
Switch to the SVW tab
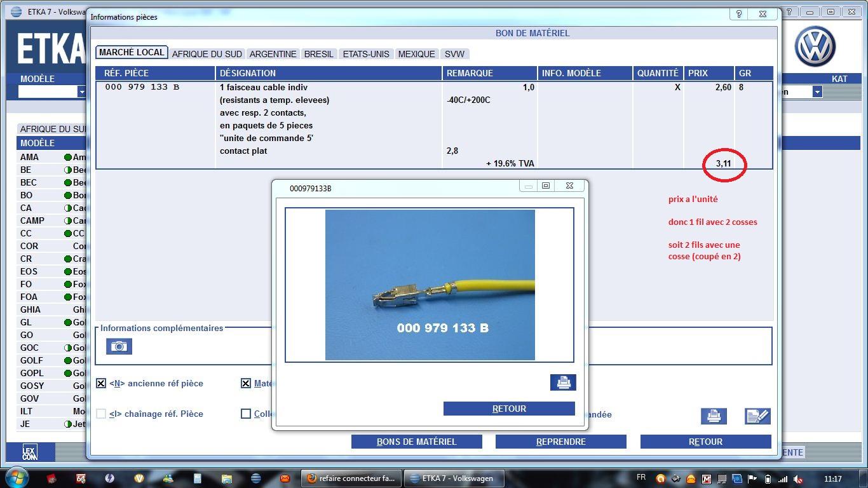pos(455,54)
